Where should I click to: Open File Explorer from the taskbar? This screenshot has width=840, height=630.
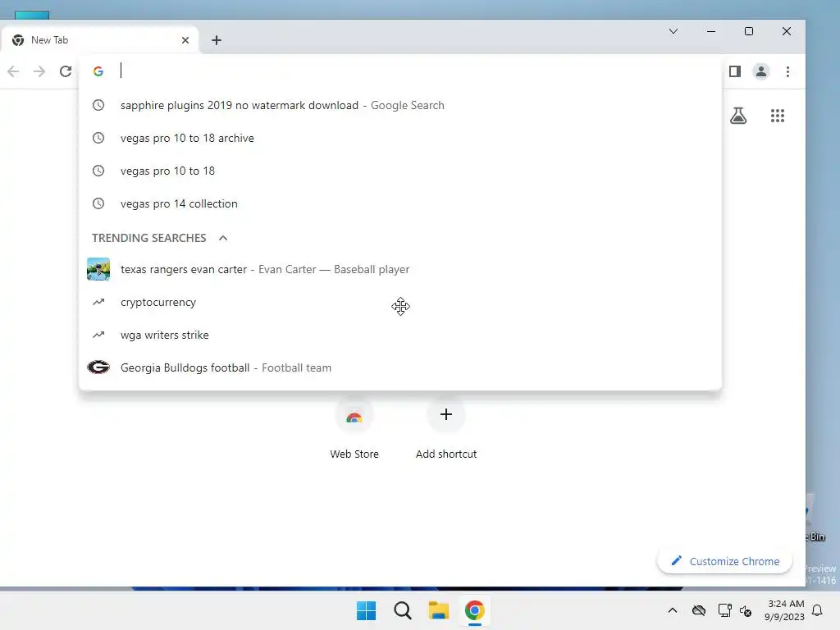[x=438, y=610]
